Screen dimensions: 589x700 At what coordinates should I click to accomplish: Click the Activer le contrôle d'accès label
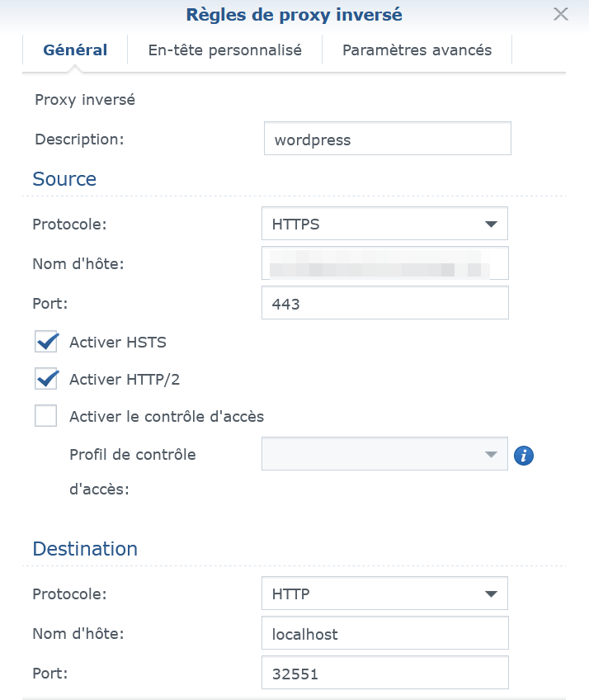tap(167, 416)
